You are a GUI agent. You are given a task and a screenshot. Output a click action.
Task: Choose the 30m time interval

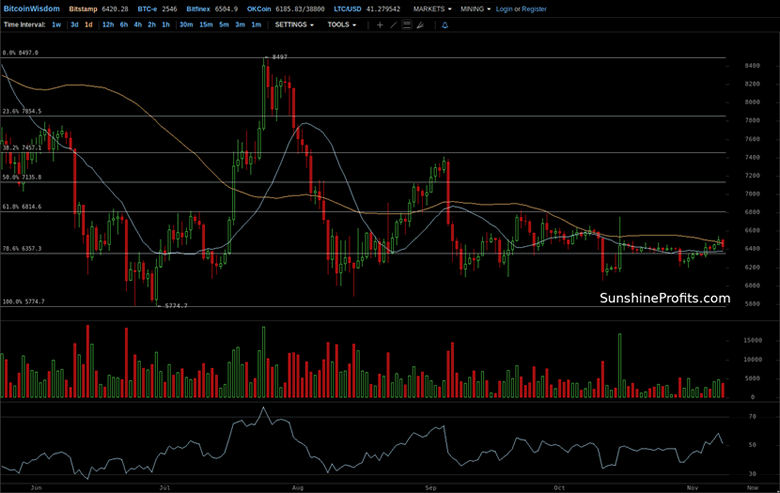(186, 24)
